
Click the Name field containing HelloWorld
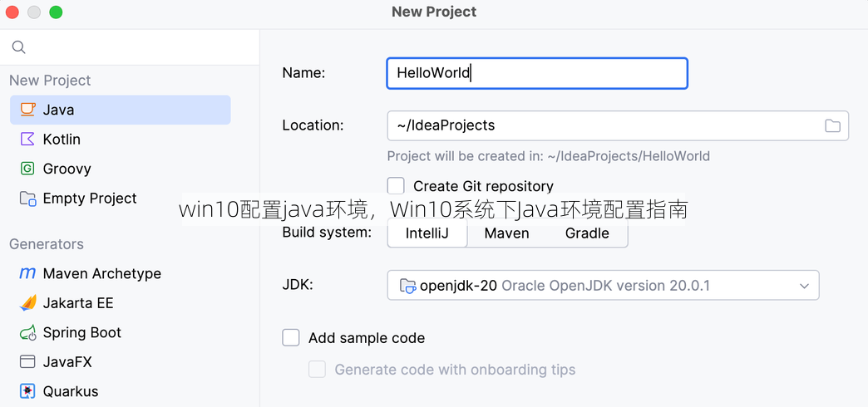pyautogui.click(x=537, y=73)
